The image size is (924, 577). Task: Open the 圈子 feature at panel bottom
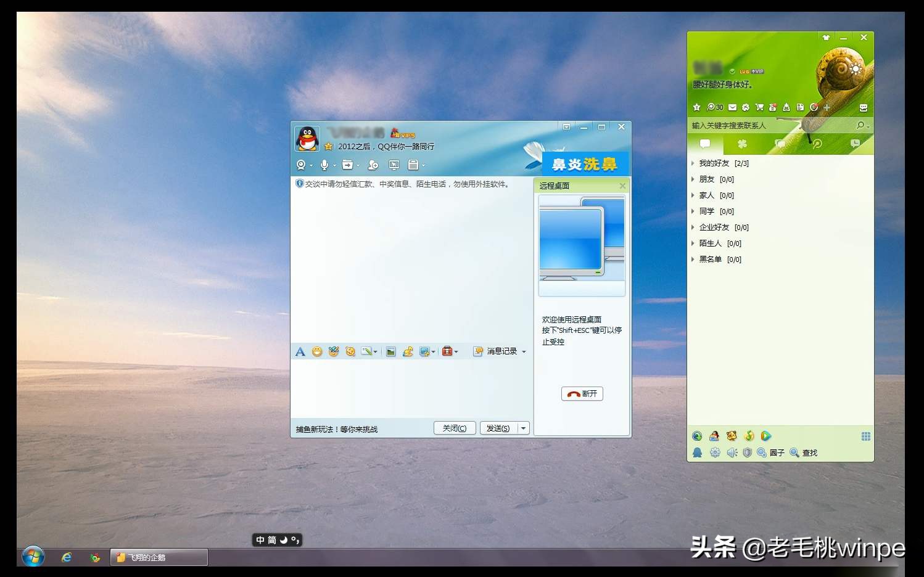pos(772,452)
